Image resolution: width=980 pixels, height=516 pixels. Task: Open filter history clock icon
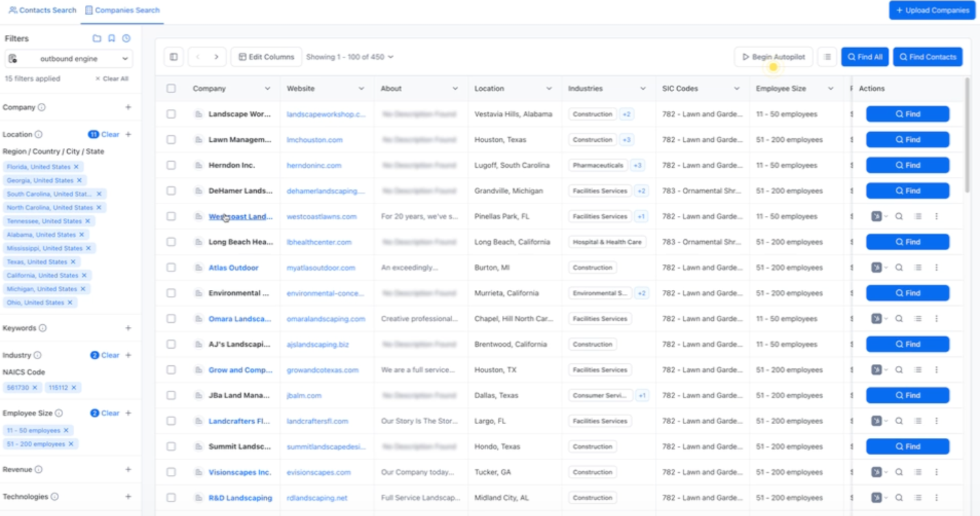tap(126, 39)
